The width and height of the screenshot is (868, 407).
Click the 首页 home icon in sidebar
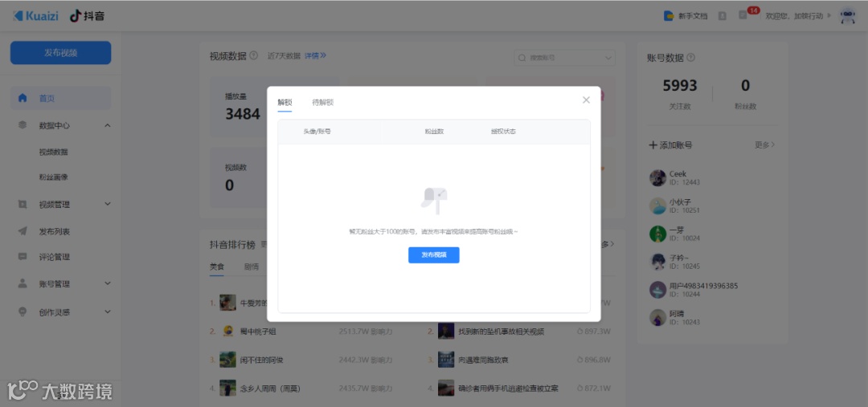pyautogui.click(x=23, y=98)
